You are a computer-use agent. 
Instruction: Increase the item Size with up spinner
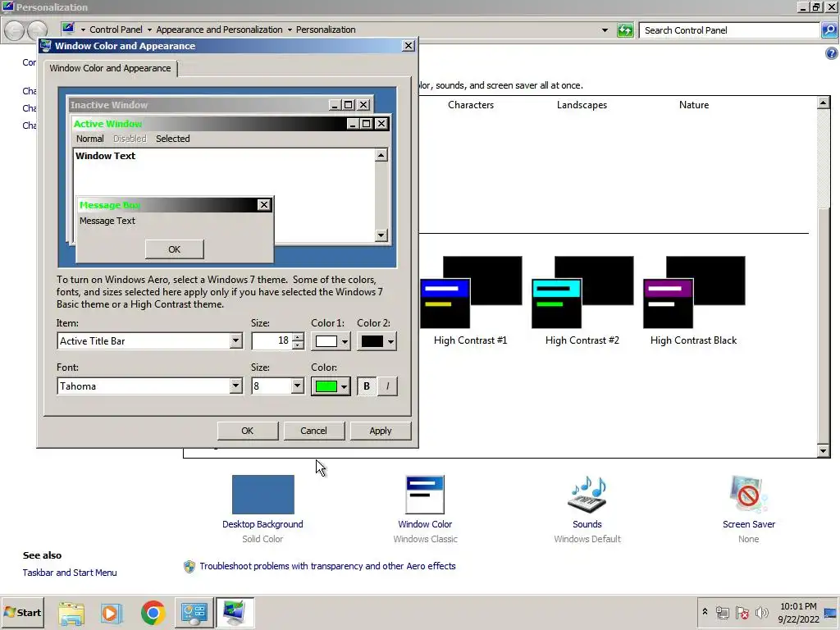[298, 337]
